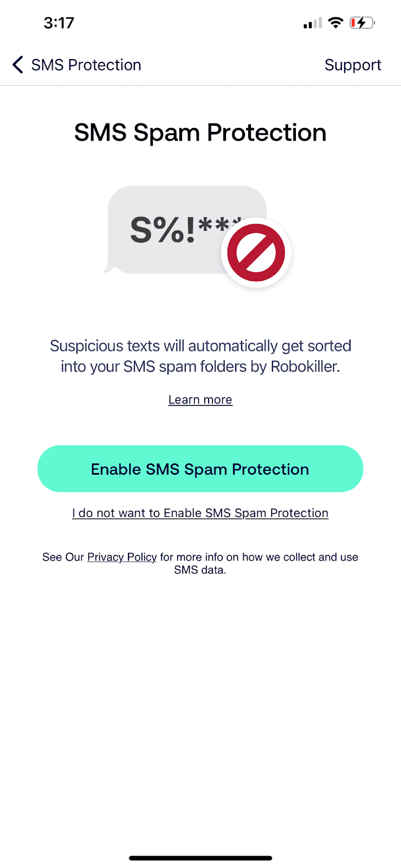Screen dimensions: 401x868
Task: Tap the Suspicious texts description line
Action: click(200, 346)
